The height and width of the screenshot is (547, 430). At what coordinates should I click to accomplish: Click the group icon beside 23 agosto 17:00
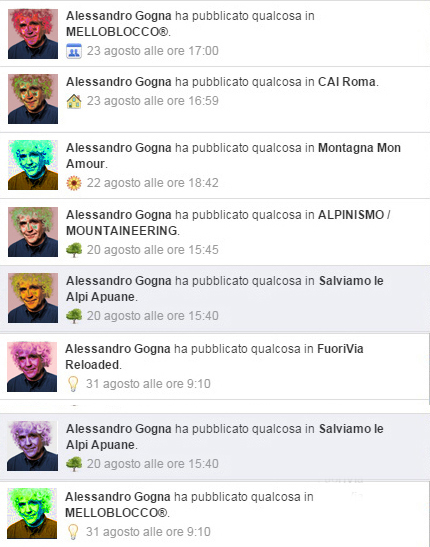coord(74,51)
